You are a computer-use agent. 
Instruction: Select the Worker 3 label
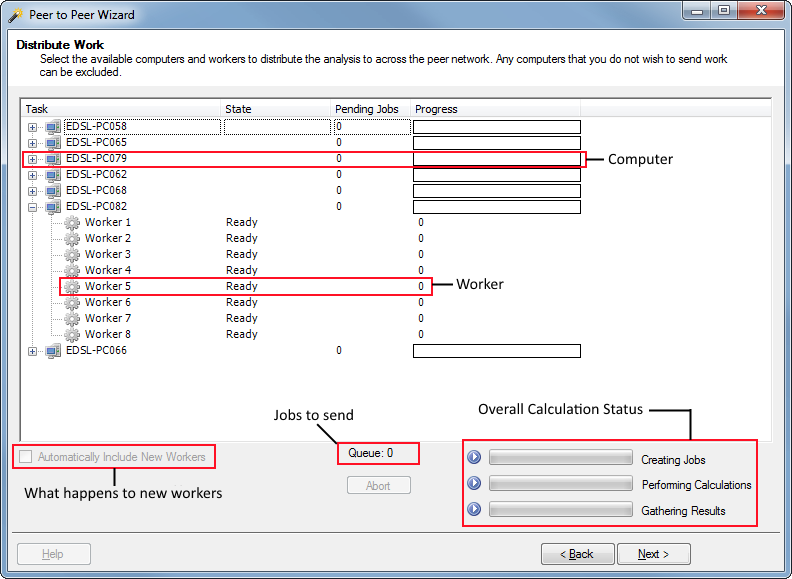[108, 254]
